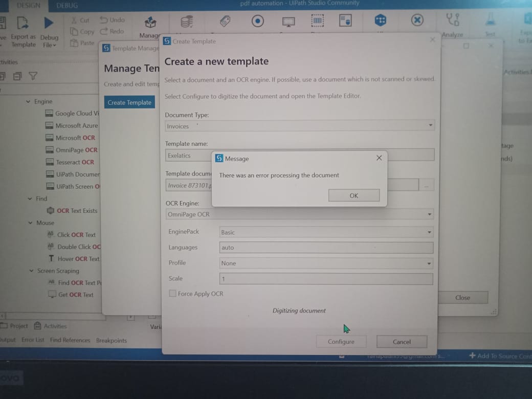This screenshot has height=399, width=532.
Task: Click Redo in the ribbon
Action: click(112, 31)
